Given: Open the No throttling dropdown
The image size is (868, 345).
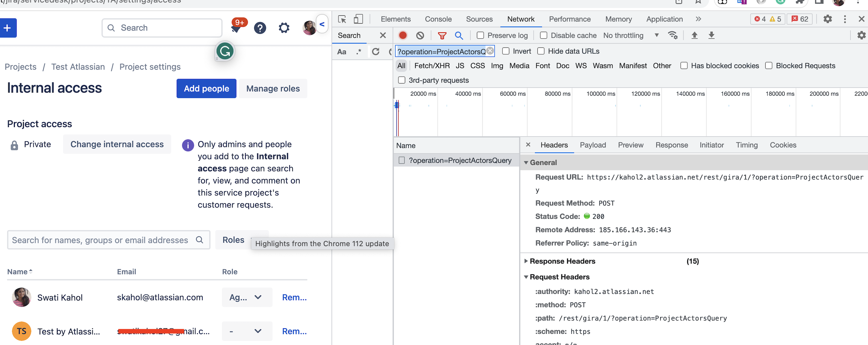Looking at the screenshot, I should [631, 35].
